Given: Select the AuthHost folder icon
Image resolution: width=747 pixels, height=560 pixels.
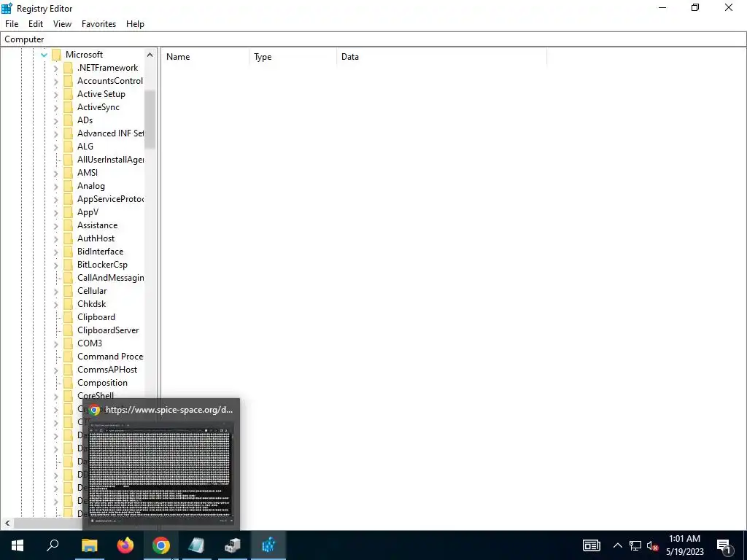Looking at the screenshot, I should (69, 238).
